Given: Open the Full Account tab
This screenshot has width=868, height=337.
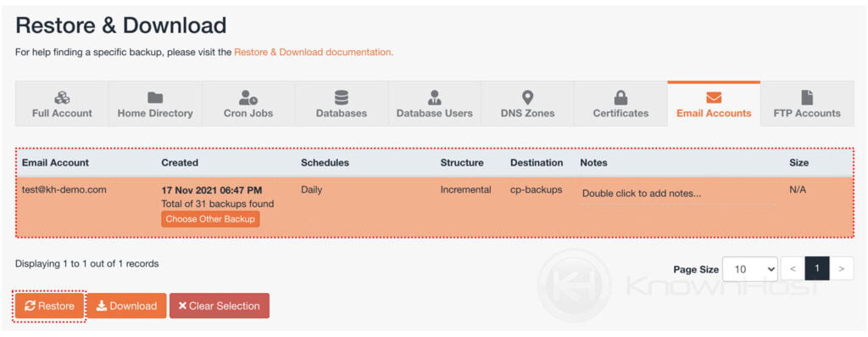Looking at the screenshot, I should tap(62, 104).
